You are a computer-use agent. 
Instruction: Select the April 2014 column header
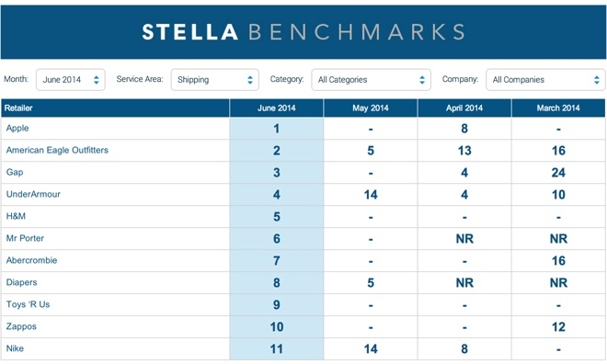coord(464,108)
